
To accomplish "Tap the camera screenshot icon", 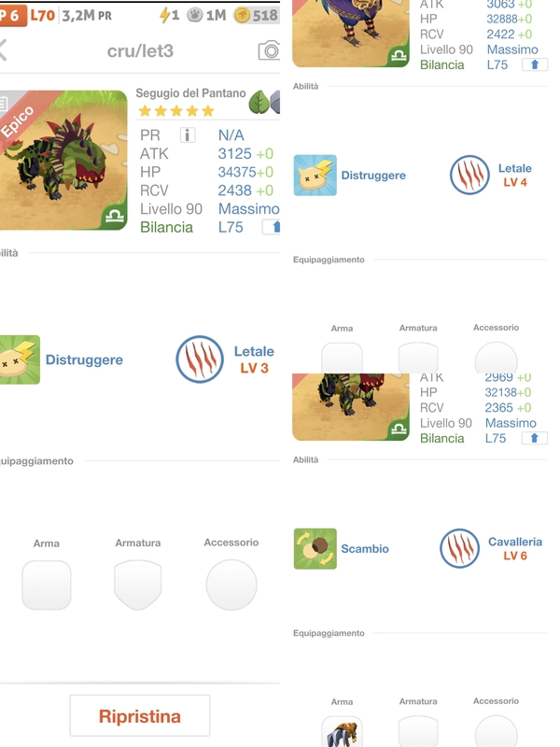I will (269, 50).
